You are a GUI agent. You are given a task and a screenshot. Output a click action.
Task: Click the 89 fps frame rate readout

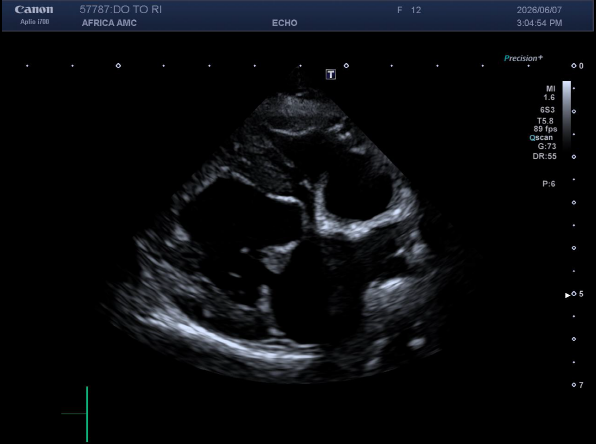tap(545, 129)
